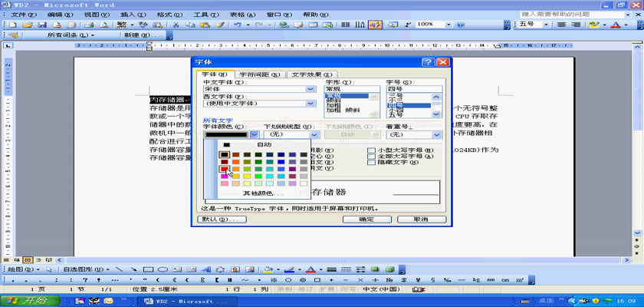Click the Shadow Style icon in drawing toolbar

[x=375, y=269]
